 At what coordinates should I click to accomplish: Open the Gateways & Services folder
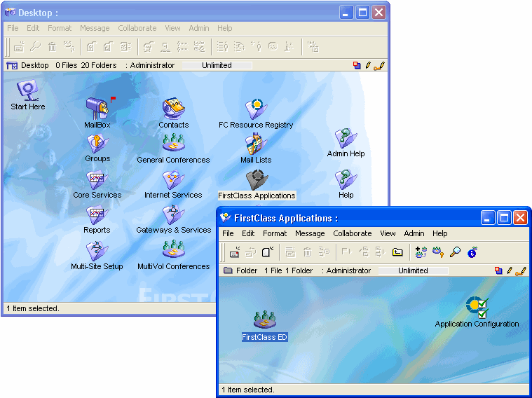[173, 214]
